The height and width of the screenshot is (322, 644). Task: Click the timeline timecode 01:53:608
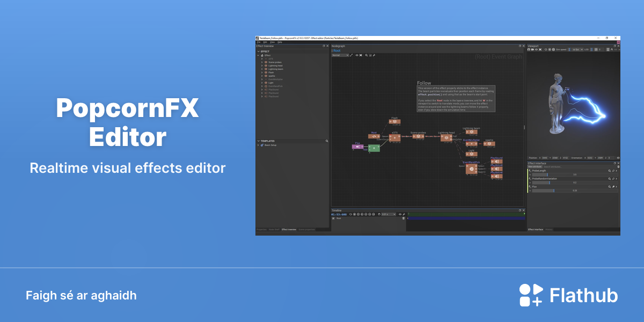point(339,214)
